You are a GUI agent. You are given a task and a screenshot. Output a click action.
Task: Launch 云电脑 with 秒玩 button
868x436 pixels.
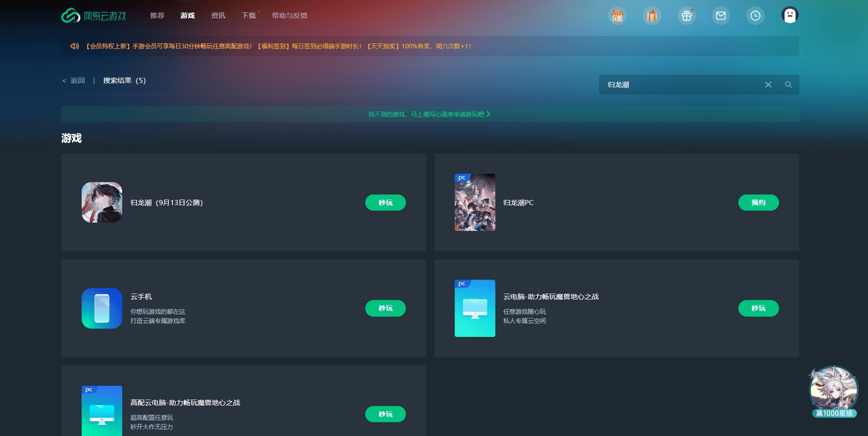tap(759, 308)
